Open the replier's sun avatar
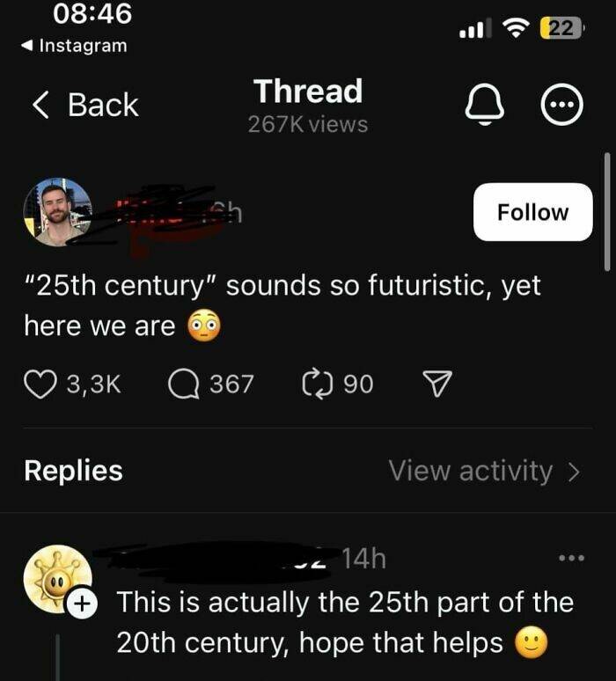The height and width of the screenshot is (681, 616). (55, 576)
